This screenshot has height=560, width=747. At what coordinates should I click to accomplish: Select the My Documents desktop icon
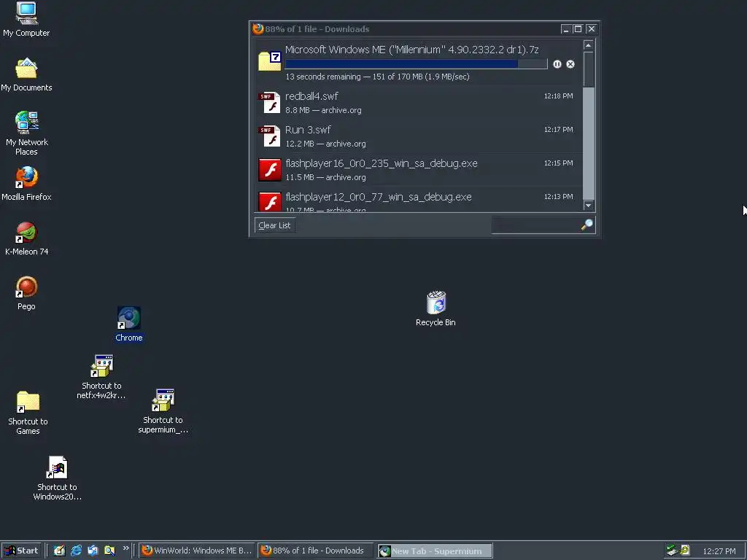26,75
